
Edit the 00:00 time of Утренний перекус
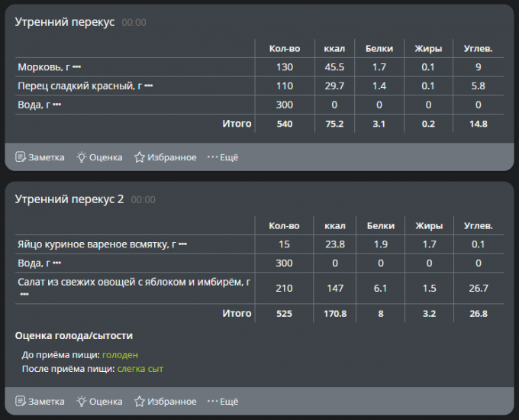pyautogui.click(x=134, y=23)
